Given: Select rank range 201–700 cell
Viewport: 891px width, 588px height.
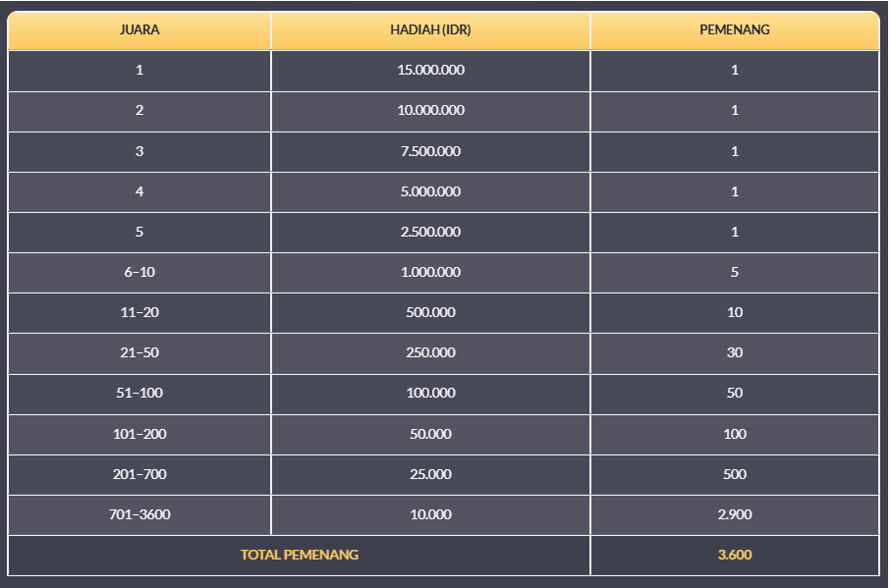Looking at the screenshot, I should click(x=139, y=474).
